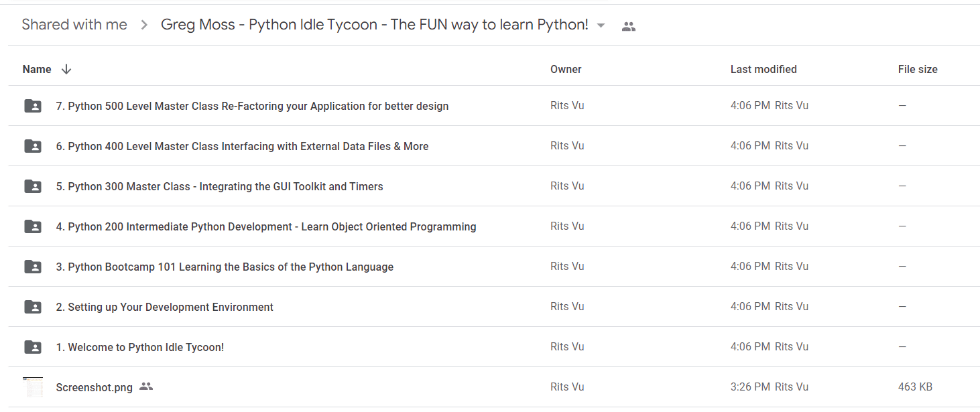Select 2. Setting up Your Development Environment
Viewport: 980px width, 412px height.
(x=164, y=307)
